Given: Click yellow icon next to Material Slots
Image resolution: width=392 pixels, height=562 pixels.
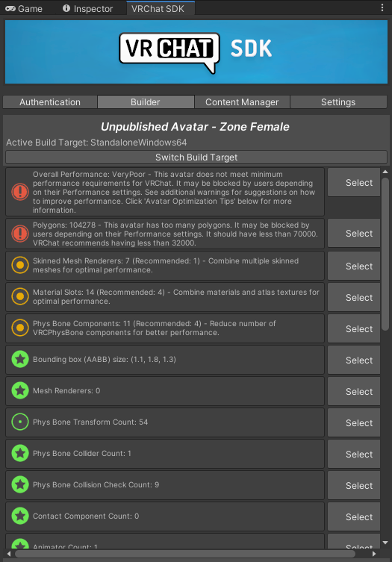Looking at the screenshot, I should [x=20, y=297].
